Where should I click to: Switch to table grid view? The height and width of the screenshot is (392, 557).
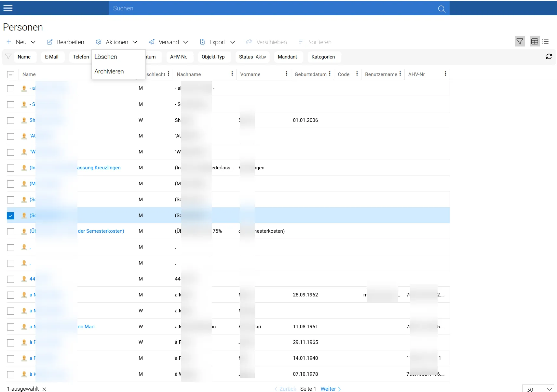coord(535,42)
